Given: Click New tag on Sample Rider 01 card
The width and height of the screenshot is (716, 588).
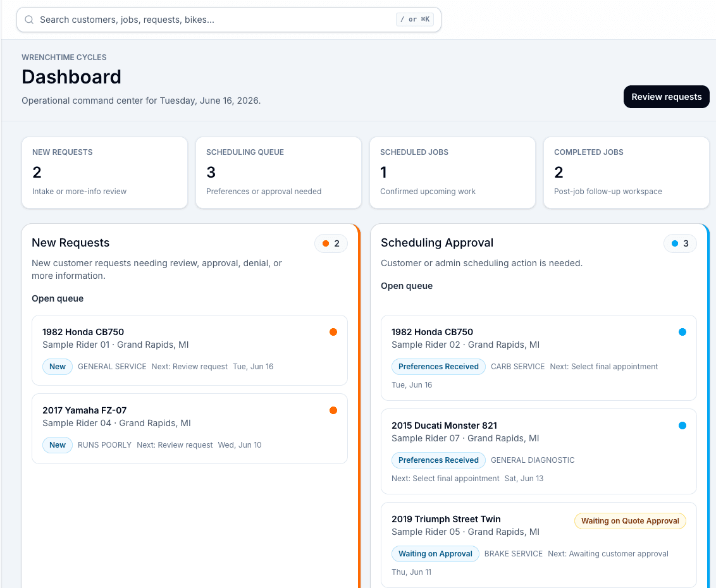Looking at the screenshot, I should point(58,367).
